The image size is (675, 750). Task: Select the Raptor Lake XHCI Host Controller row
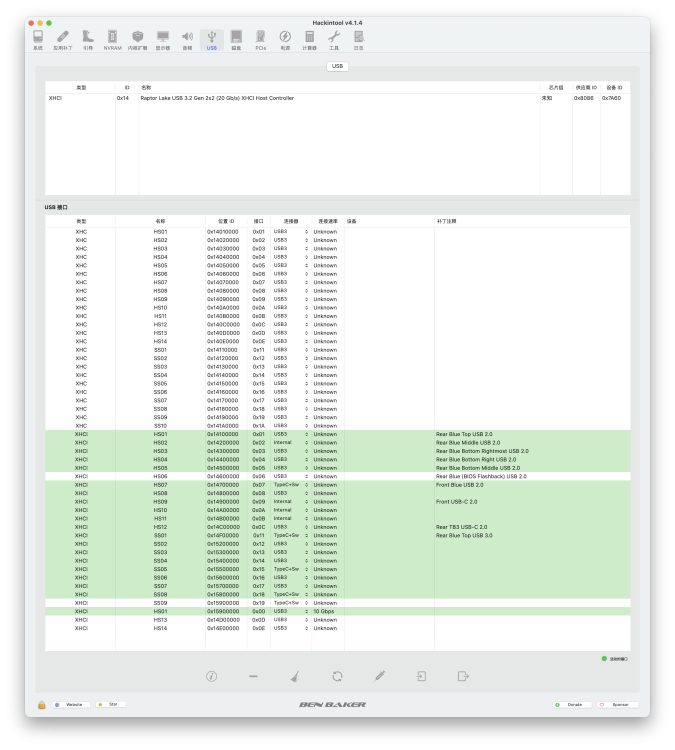click(x=337, y=98)
